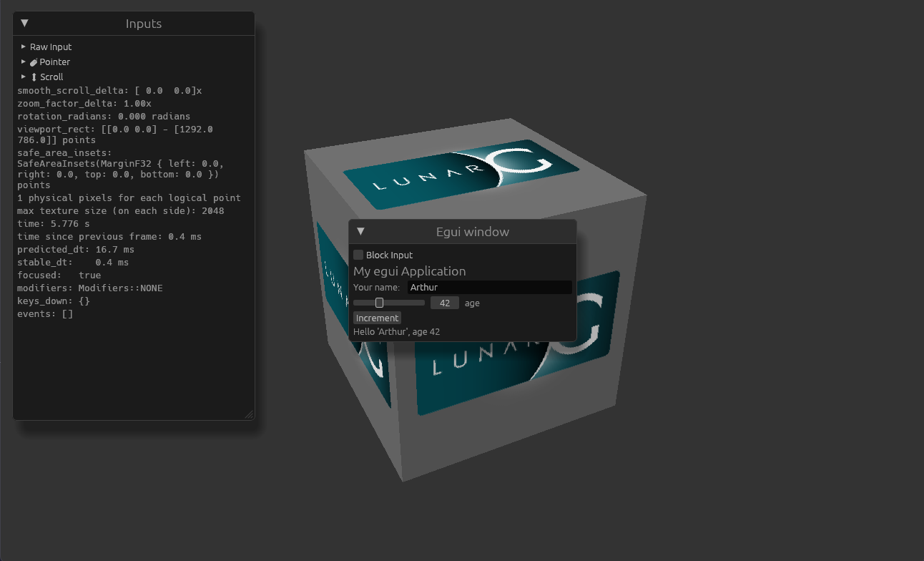The width and height of the screenshot is (924, 561).
Task: Click the 'time since previous frame' line
Action: tap(109, 236)
